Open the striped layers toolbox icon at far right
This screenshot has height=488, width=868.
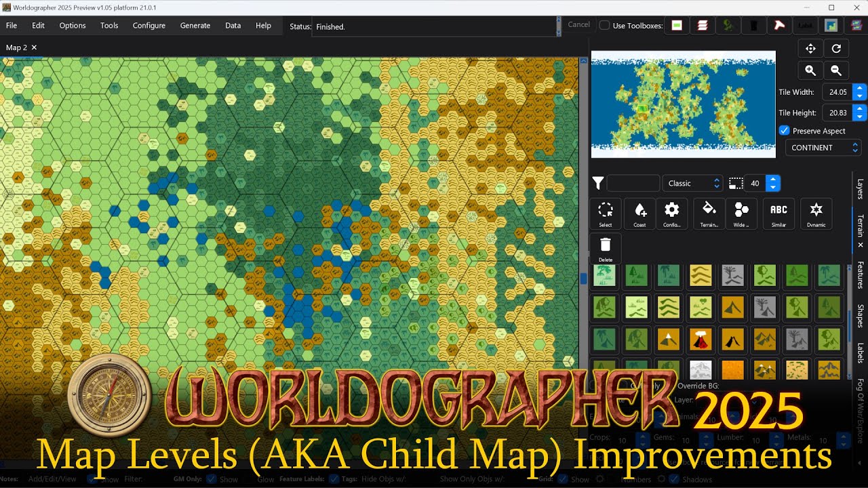(x=856, y=26)
